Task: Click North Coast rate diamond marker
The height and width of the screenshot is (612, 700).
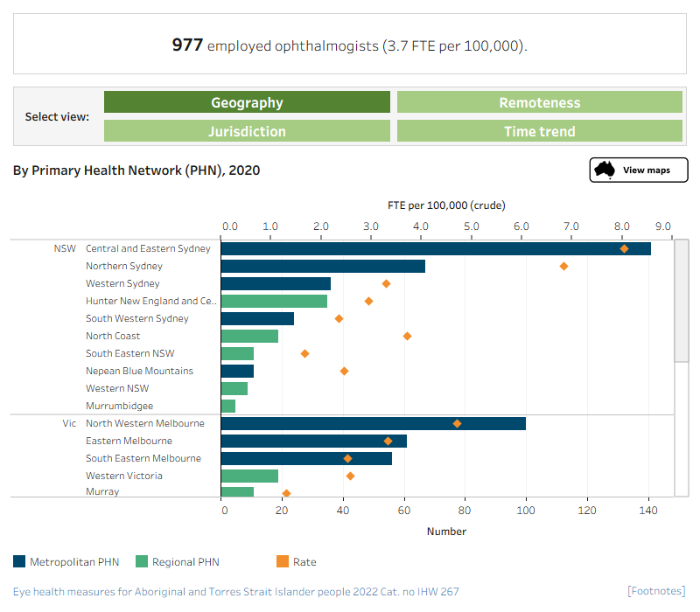Action: click(407, 336)
